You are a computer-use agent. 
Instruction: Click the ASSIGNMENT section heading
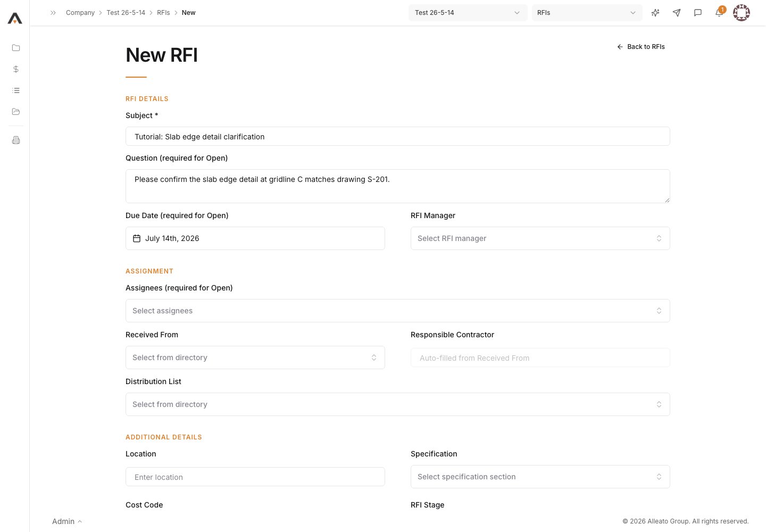[149, 271]
